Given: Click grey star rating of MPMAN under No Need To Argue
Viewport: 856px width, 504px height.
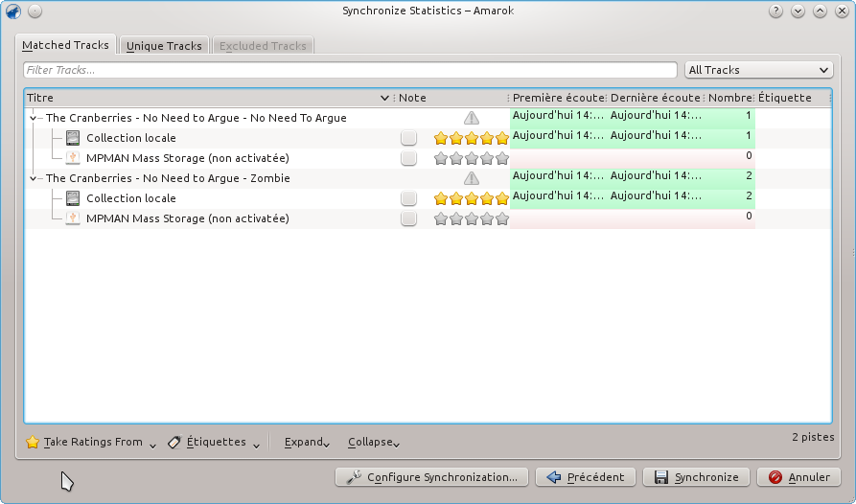Looking at the screenshot, I should 471,159.
